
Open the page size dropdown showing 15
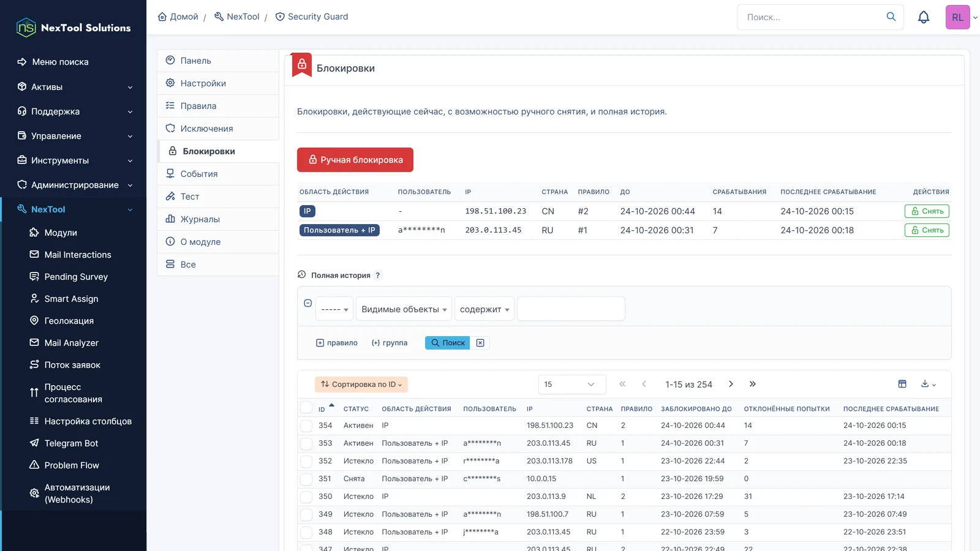point(572,384)
